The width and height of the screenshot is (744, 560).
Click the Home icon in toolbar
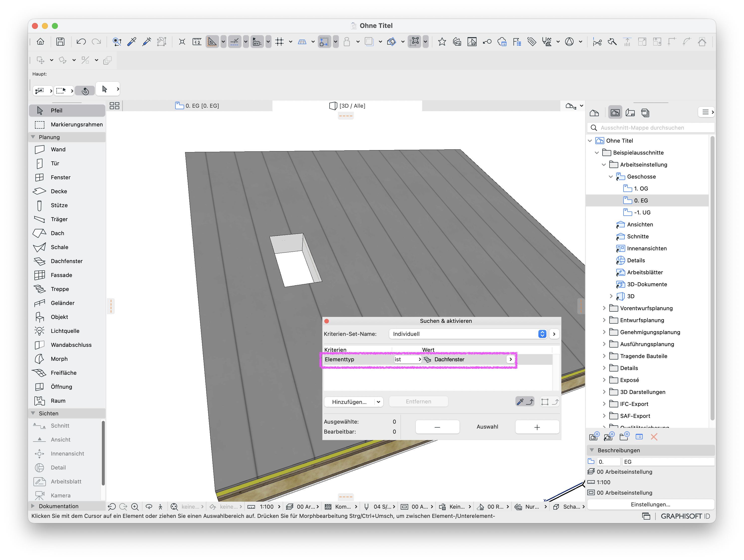click(x=40, y=42)
